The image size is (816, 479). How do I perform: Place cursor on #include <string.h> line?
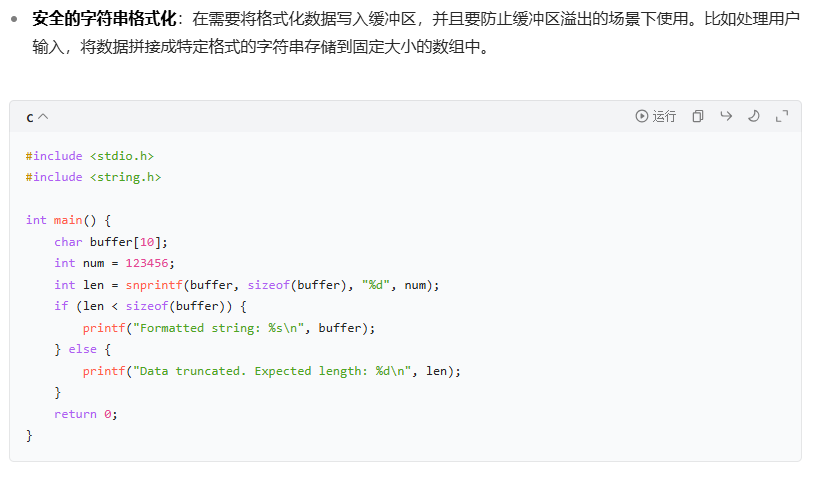pos(93,177)
